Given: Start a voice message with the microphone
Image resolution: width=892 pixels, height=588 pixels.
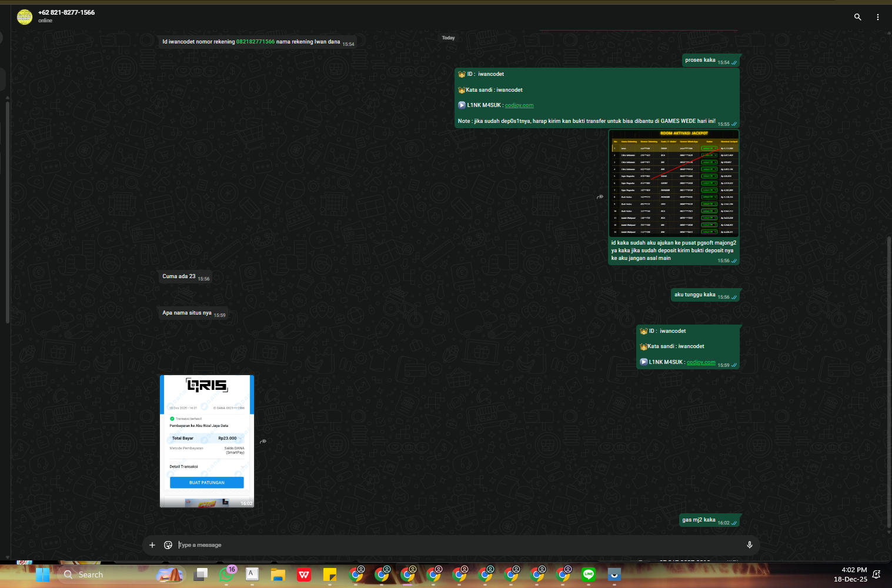Looking at the screenshot, I should (x=750, y=545).
